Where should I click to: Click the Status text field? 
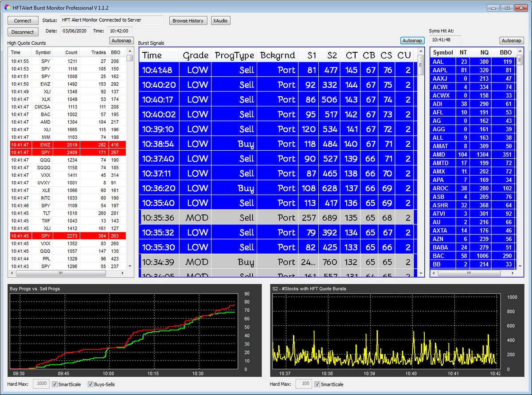(111, 20)
